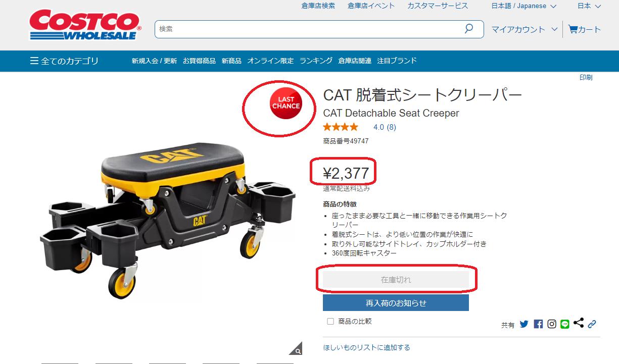The width and height of the screenshot is (619, 364).
Task: Share the product on Instagram
Action: point(552,324)
